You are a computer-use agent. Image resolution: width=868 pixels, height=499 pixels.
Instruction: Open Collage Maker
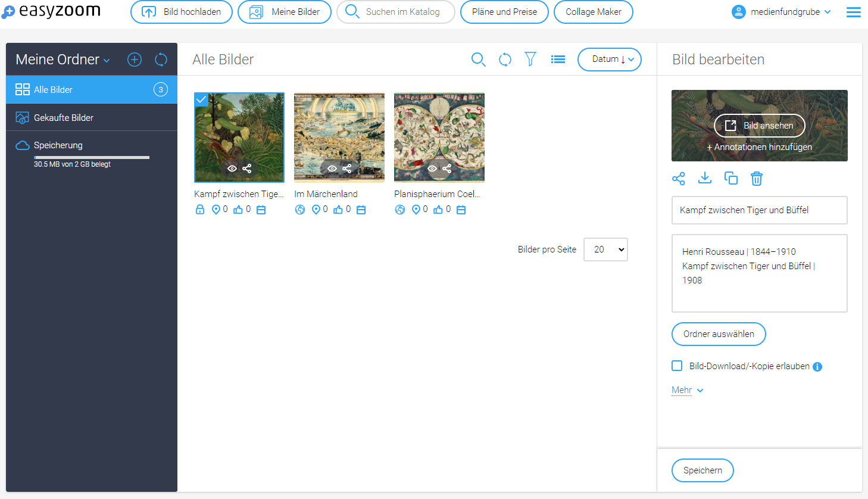coord(594,12)
